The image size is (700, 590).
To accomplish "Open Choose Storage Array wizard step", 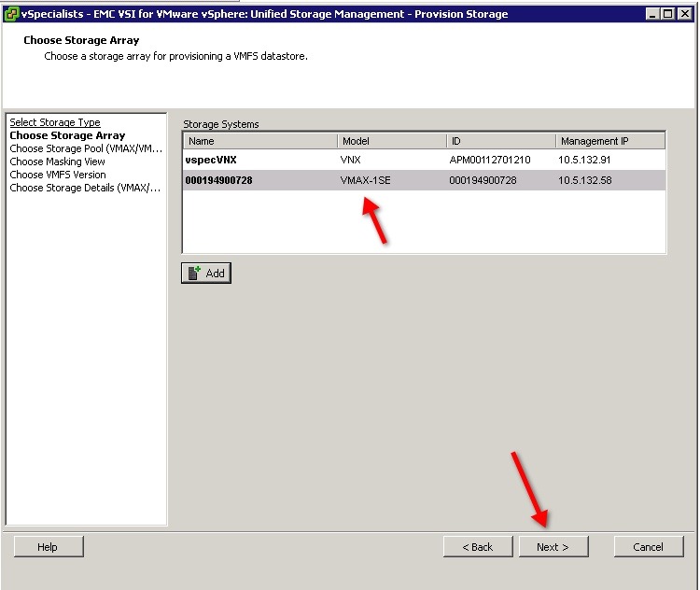I will pyautogui.click(x=67, y=135).
